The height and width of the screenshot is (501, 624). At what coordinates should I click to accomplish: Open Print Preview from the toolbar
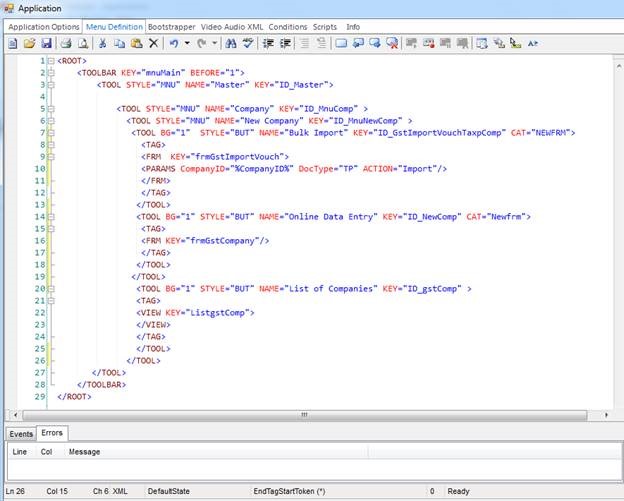coord(83,43)
